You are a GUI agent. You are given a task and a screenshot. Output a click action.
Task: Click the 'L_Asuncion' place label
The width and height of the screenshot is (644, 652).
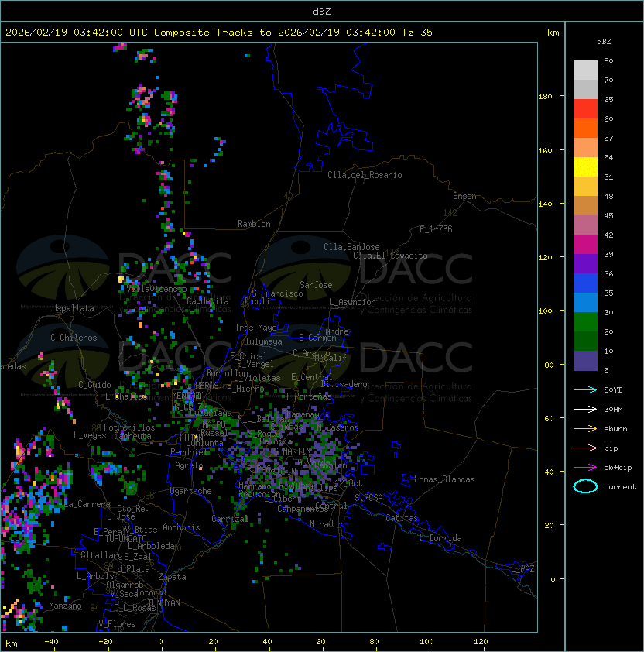pos(352,302)
